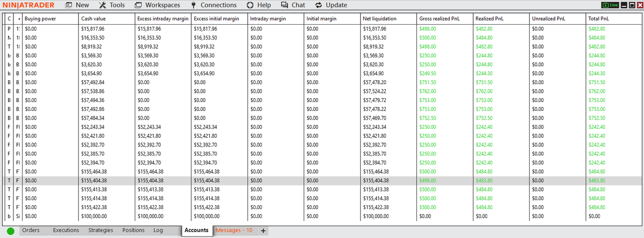Select Realized PnL cell $752.50

(501, 118)
